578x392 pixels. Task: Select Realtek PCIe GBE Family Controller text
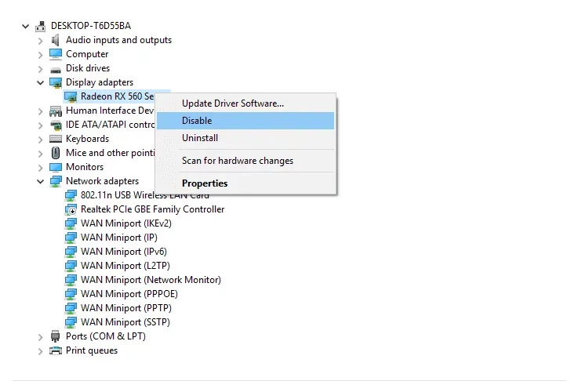point(153,209)
